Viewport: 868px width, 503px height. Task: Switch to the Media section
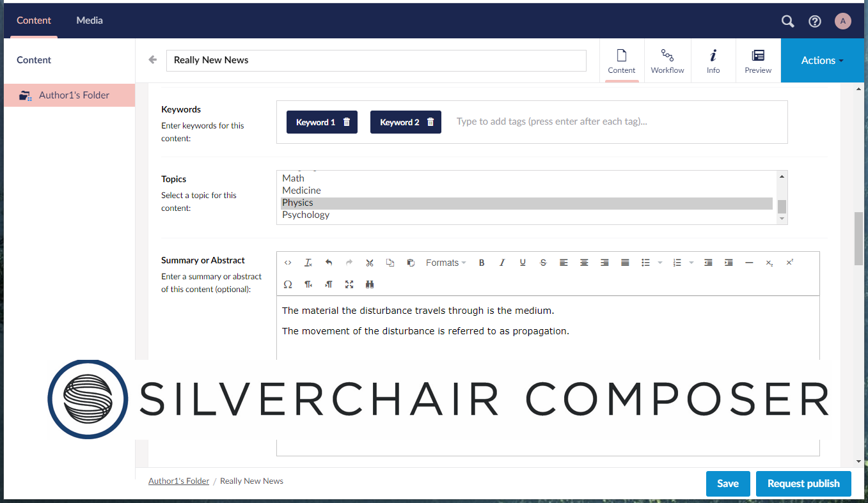tap(90, 20)
